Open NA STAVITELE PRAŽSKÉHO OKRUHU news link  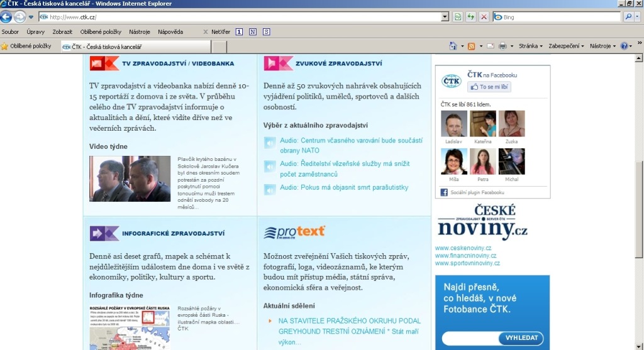click(x=350, y=331)
